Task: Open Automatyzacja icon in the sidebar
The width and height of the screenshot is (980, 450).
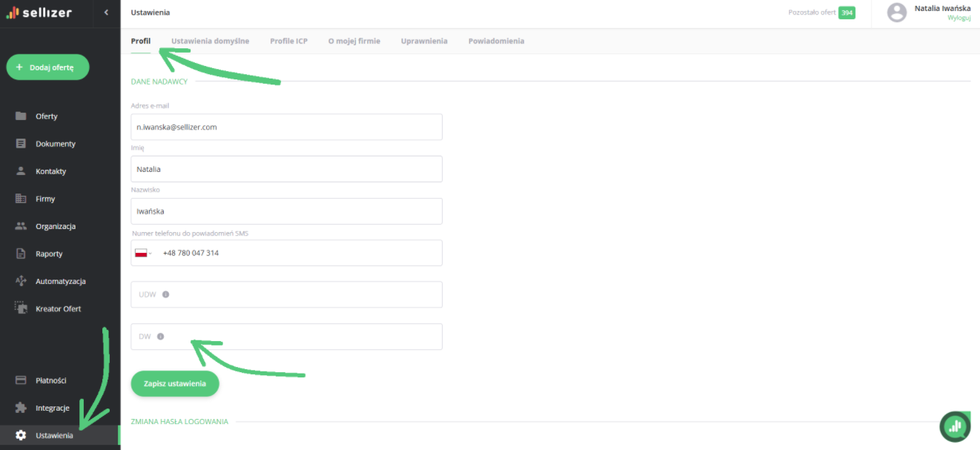Action: click(21, 282)
